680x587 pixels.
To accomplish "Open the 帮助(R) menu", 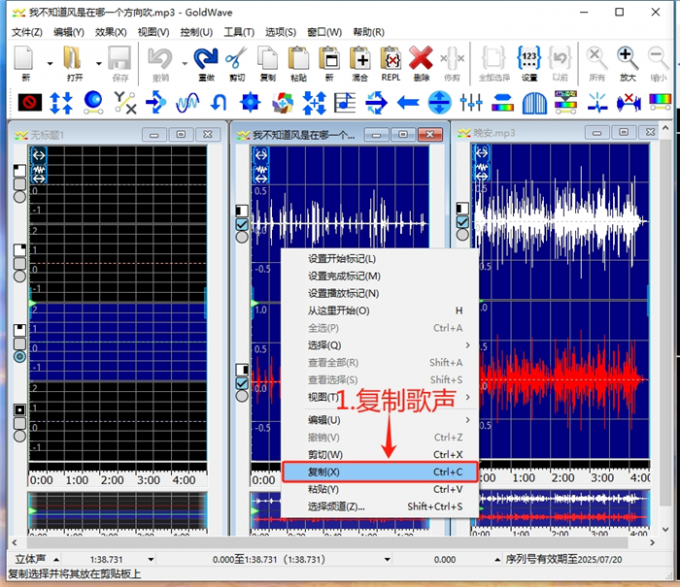I will 368,32.
